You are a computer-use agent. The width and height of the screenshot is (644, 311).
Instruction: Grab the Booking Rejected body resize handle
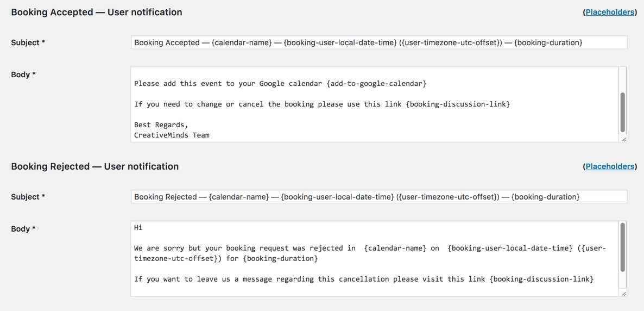[x=623, y=294]
